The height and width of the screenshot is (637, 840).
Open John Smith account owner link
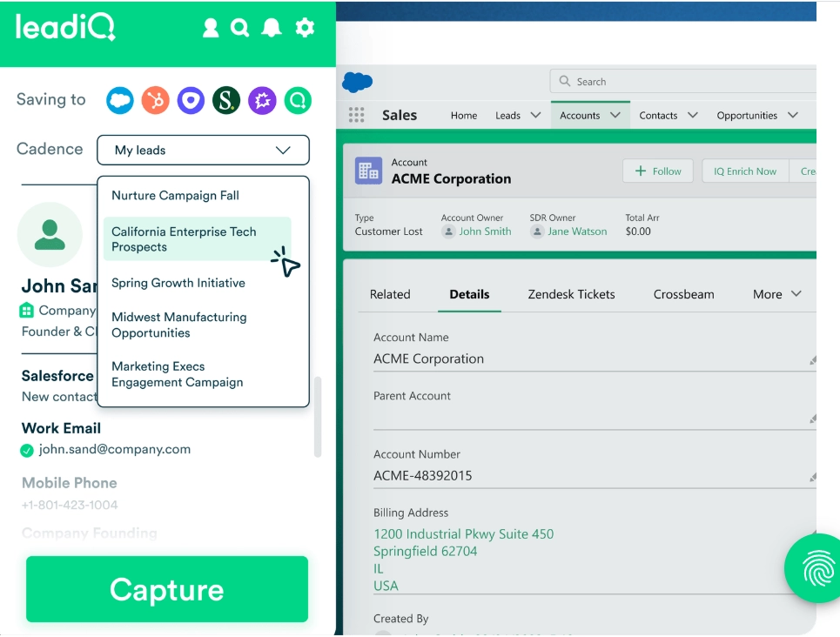click(485, 231)
